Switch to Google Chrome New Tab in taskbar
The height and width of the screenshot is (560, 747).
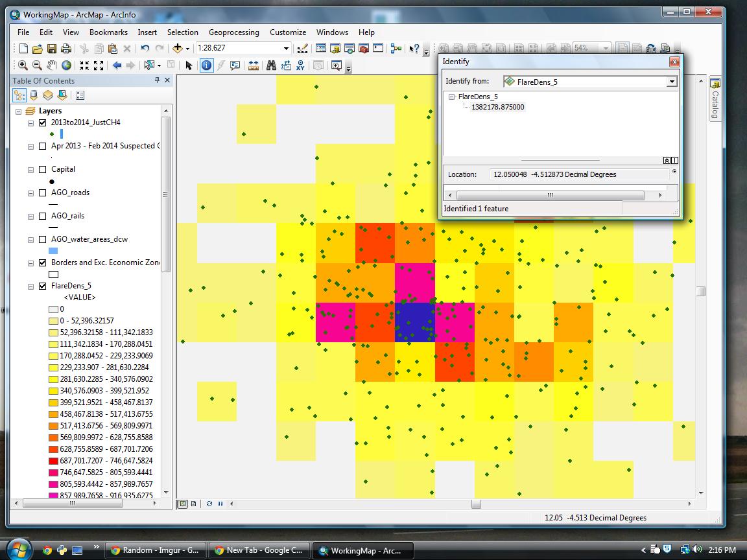[x=258, y=550]
